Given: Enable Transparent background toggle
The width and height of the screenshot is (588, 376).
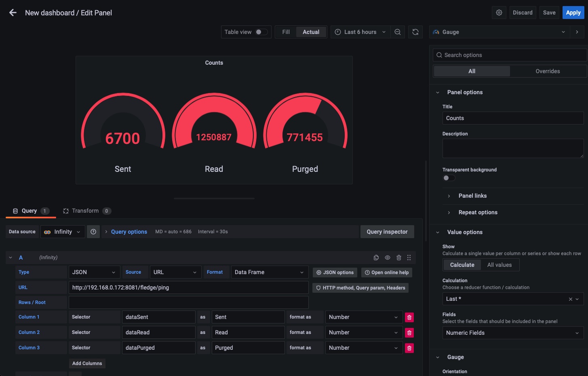Looking at the screenshot, I should pyautogui.click(x=449, y=178).
